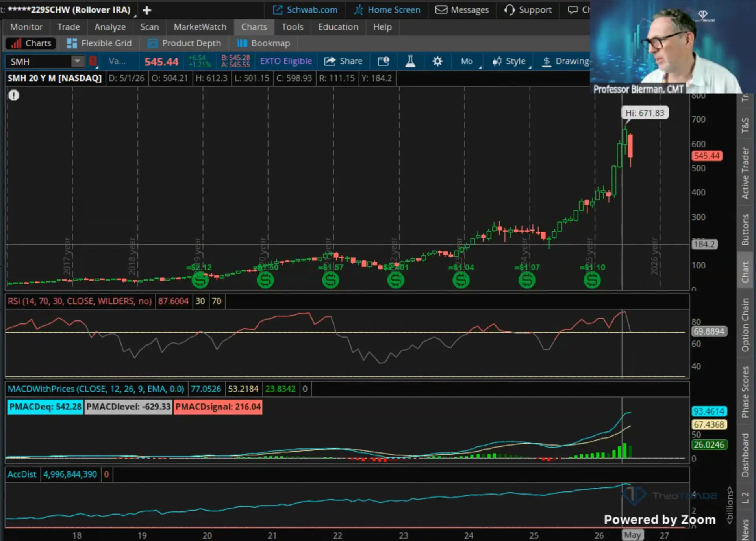Toggle the Active Trader sidebar panel
This screenshot has height=541, width=756.
pyautogui.click(x=745, y=173)
